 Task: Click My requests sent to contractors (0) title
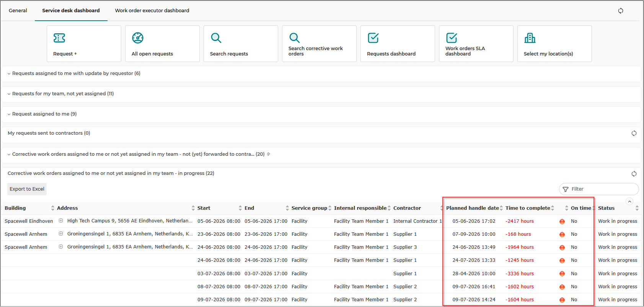point(49,133)
